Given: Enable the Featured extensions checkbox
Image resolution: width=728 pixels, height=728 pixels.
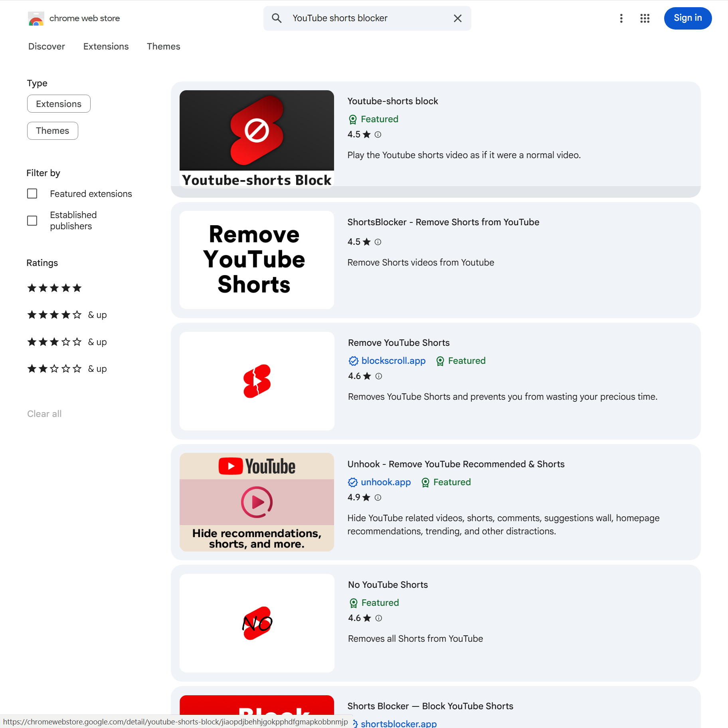Looking at the screenshot, I should [x=32, y=194].
